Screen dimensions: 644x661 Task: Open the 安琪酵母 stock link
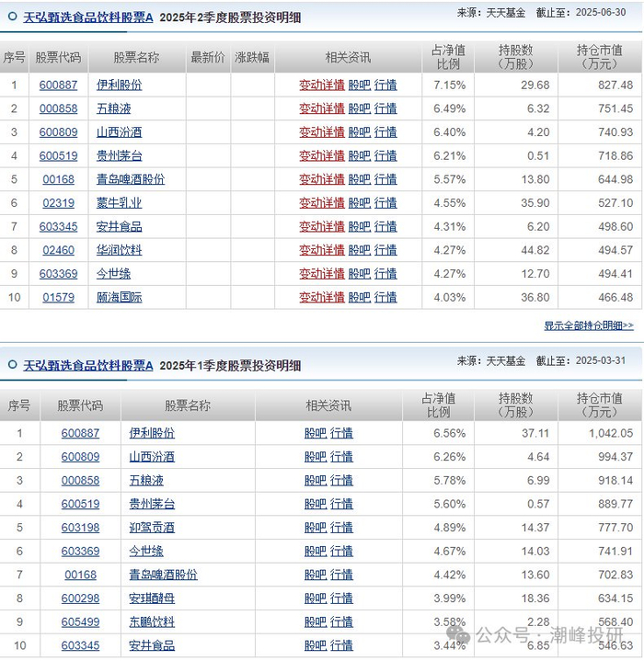(152, 598)
